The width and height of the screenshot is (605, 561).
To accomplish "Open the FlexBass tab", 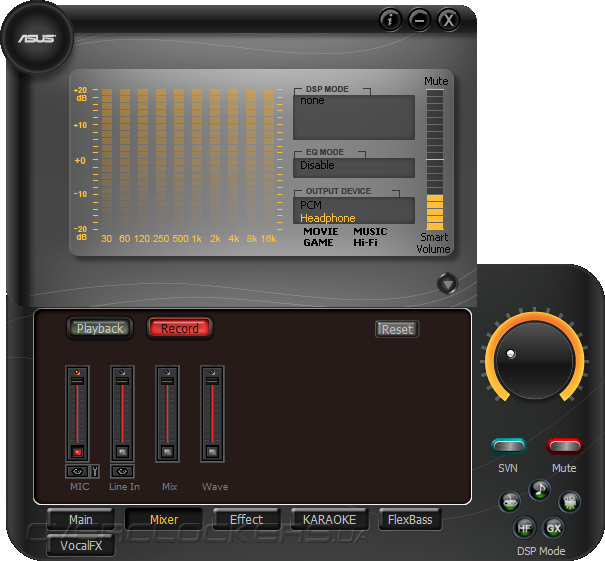I will (x=410, y=519).
